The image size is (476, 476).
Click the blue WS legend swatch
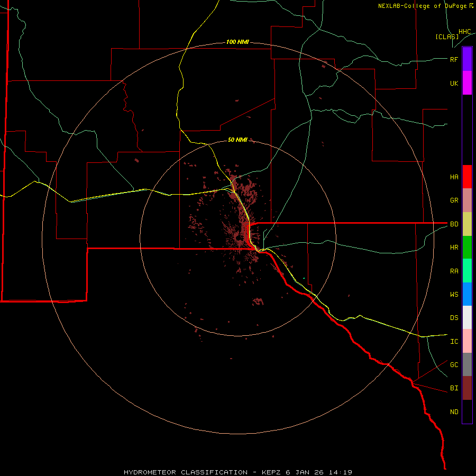pos(467,294)
